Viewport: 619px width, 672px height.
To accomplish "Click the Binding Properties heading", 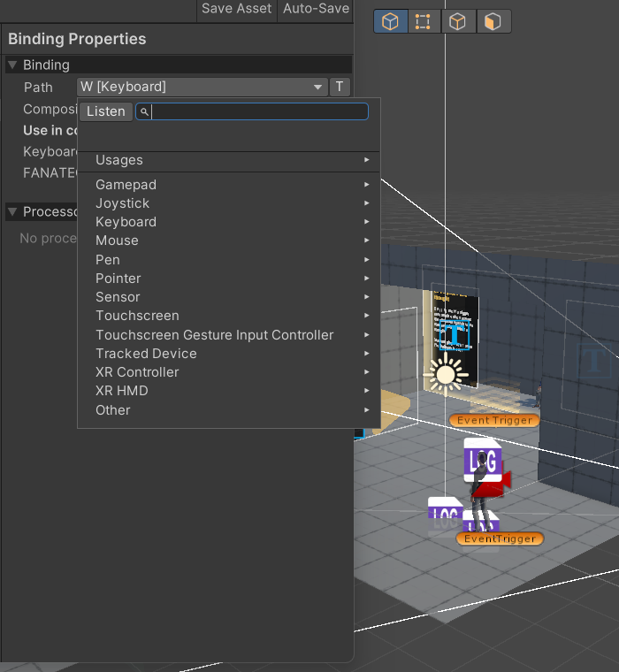I will [x=77, y=39].
